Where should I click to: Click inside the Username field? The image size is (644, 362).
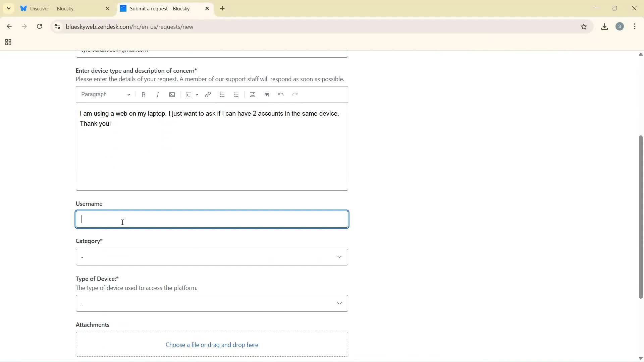pyautogui.click(x=212, y=219)
